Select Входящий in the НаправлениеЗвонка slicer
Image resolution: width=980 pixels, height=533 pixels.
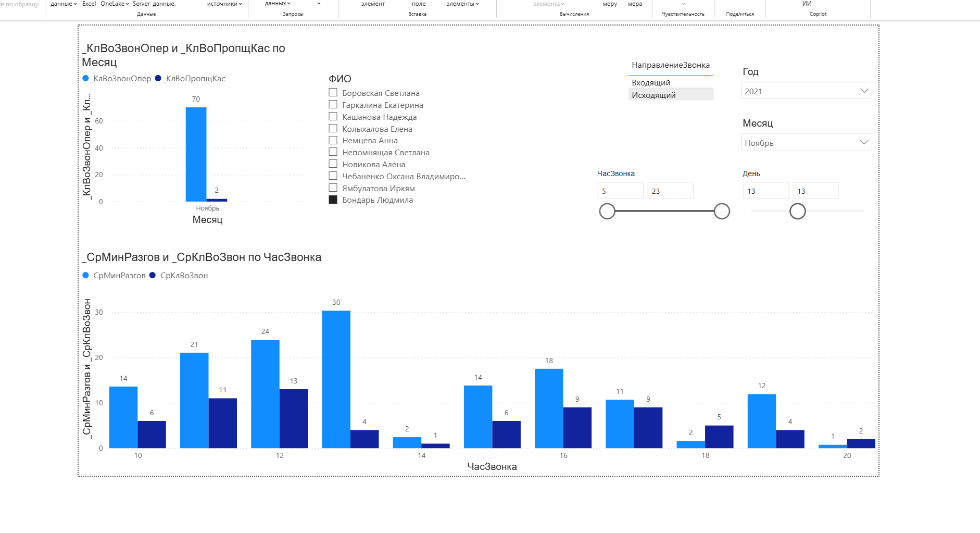(671, 82)
